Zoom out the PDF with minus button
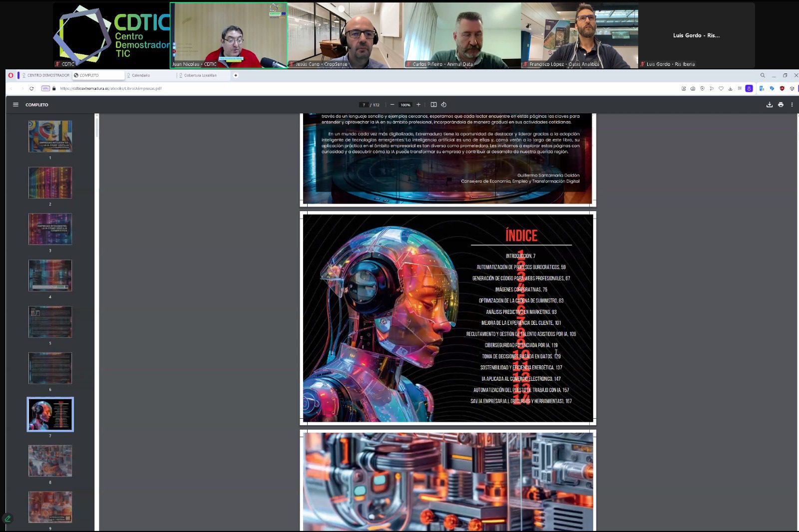 coord(393,105)
